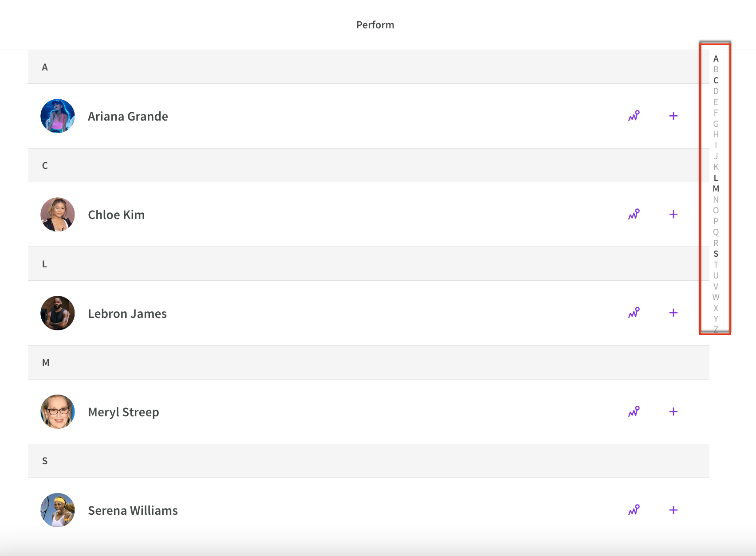Add Meryl Streep via plus icon
This screenshot has width=756, height=556.
click(673, 411)
